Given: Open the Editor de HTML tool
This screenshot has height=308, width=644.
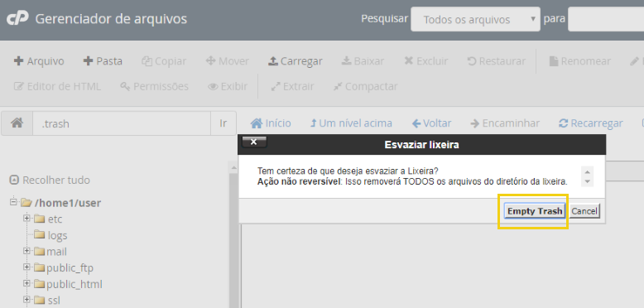Looking at the screenshot, I should coord(57,87).
